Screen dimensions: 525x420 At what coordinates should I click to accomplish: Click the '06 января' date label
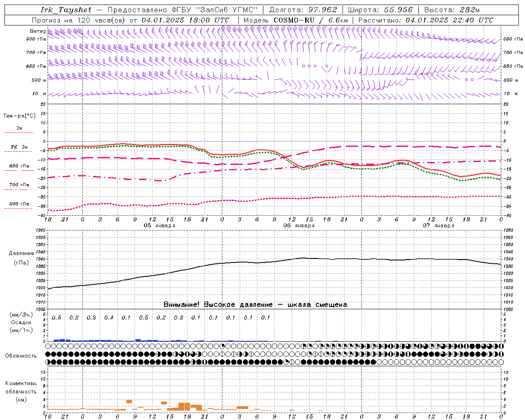pos(299,226)
